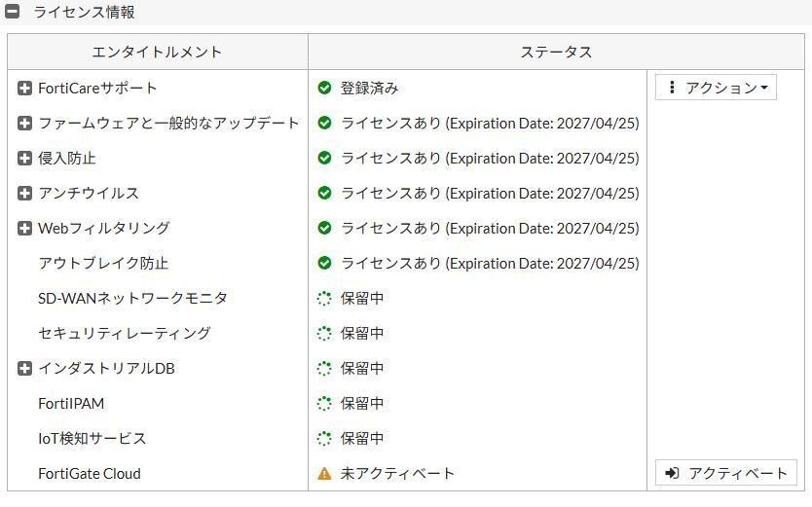Select the エンタイトルメント column header
The width and height of the screenshot is (812, 507).
(158, 52)
